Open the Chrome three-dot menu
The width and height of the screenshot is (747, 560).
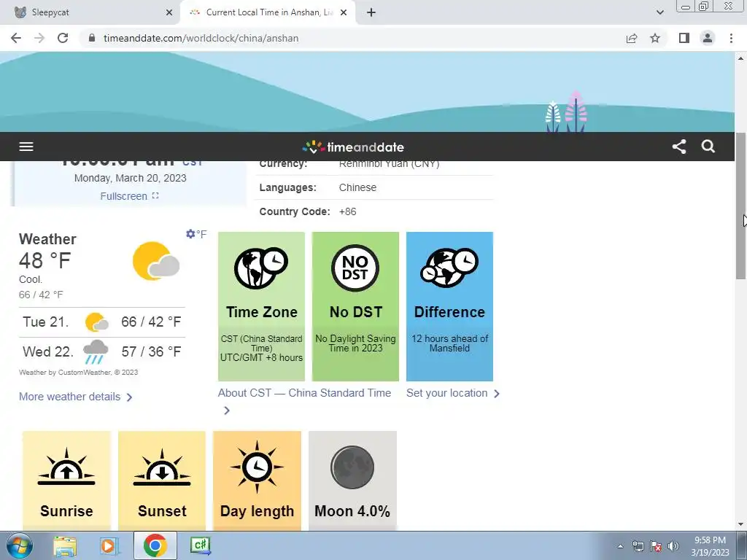731,38
